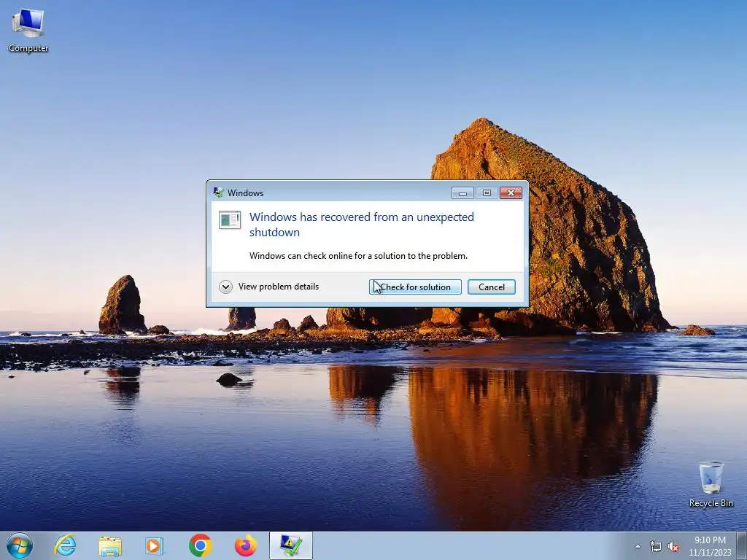Expand View problem details

click(x=225, y=287)
